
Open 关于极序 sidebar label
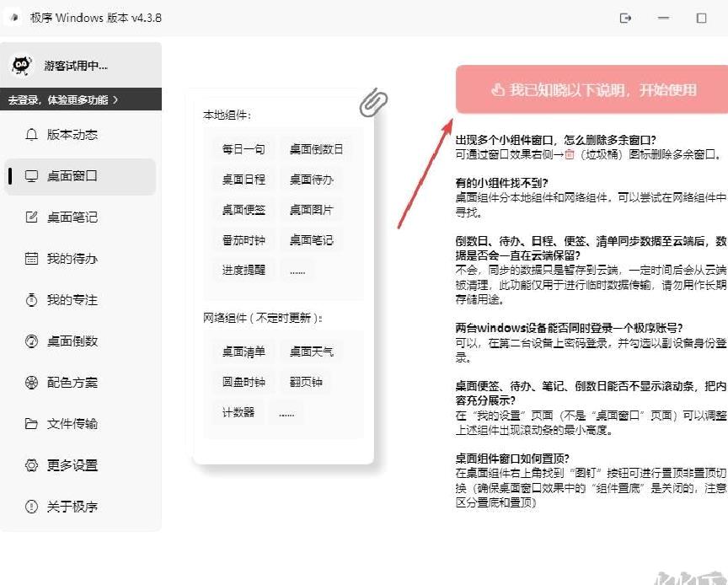pyautogui.click(x=72, y=507)
